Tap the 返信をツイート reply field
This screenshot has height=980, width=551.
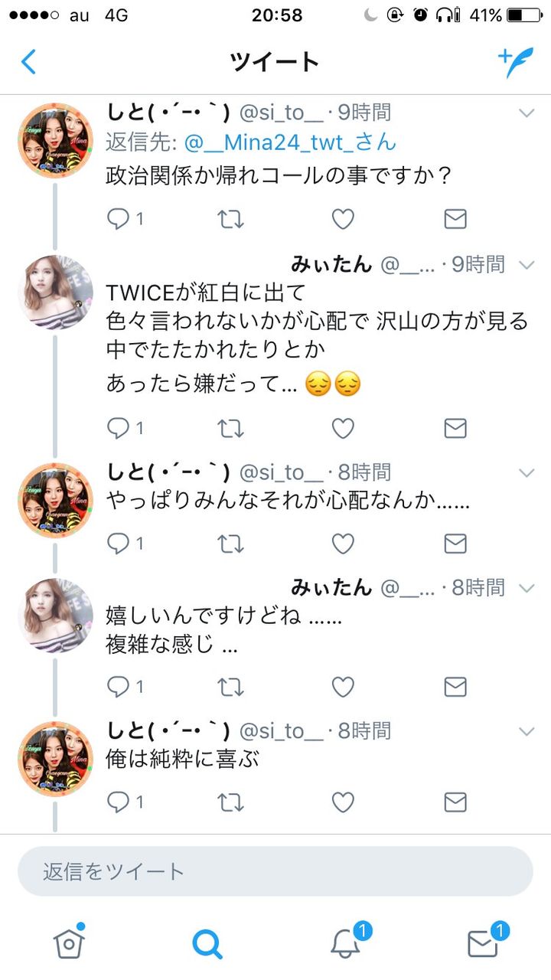point(275,871)
